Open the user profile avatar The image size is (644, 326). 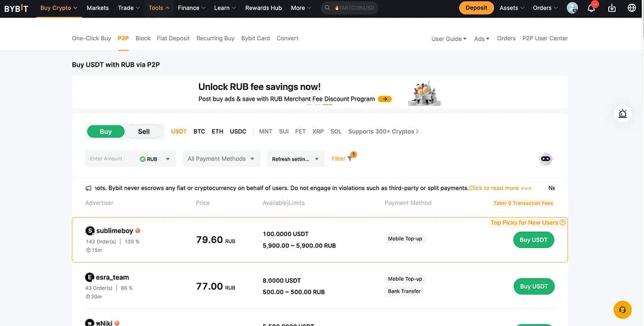pyautogui.click(x=572, y=8)
